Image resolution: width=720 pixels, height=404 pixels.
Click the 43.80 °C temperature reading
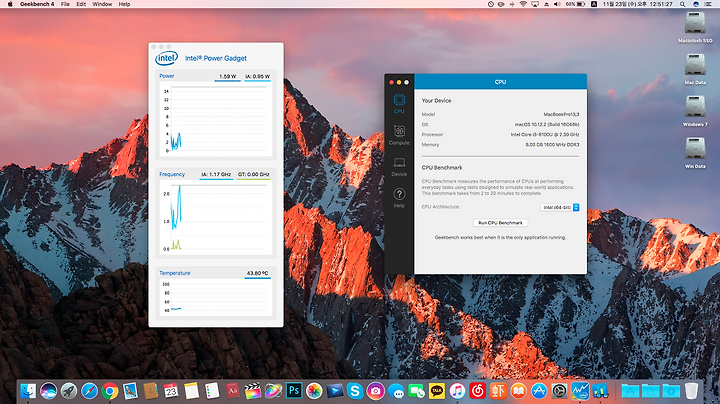coord(258,273)
